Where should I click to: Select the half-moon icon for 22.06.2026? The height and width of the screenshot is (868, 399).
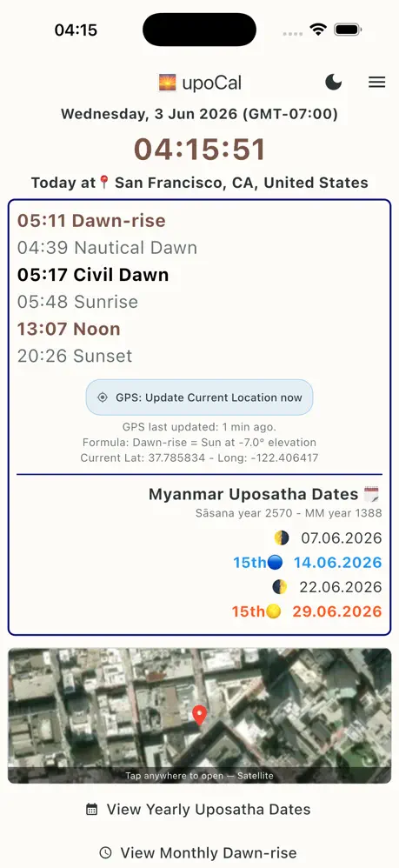pos(280,587)
